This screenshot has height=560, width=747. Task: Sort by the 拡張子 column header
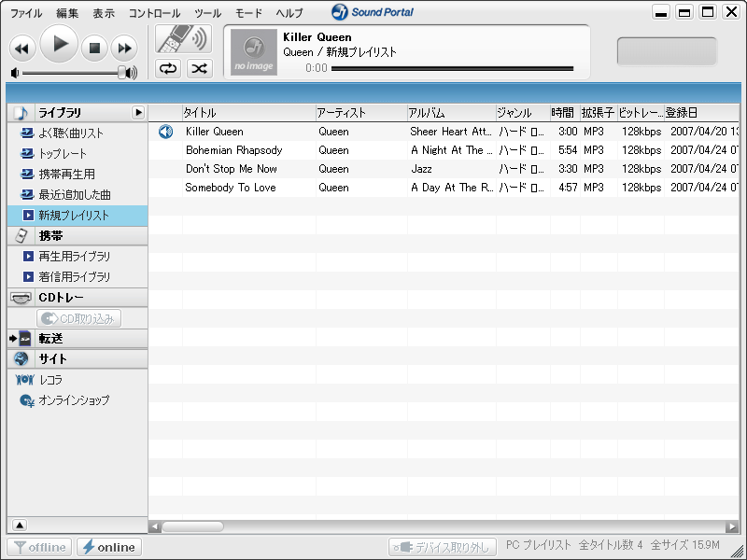(599, 113)
